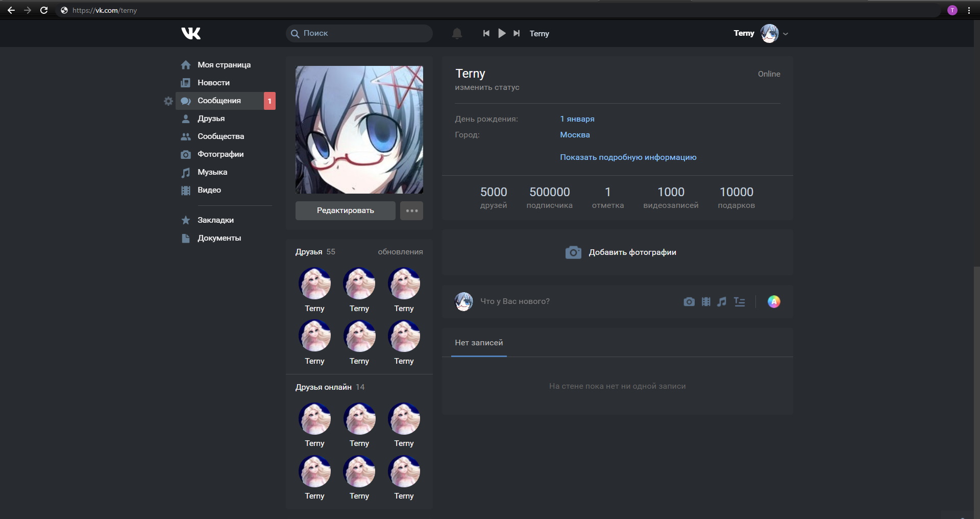The width and height of the screenshot is (980, 519).
Task: Click the music note icon beside Музыка
Action: pyautogui.click(x=186, y=173)
